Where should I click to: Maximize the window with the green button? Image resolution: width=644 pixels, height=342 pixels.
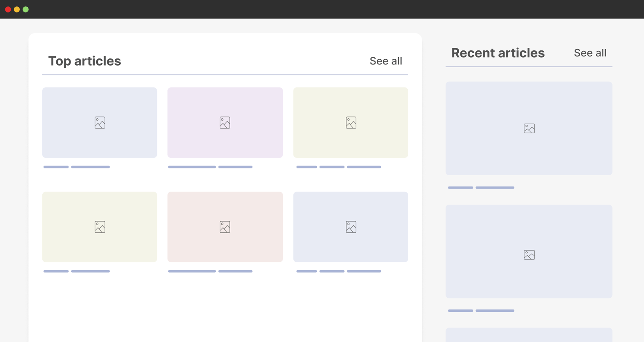[26, 9]
